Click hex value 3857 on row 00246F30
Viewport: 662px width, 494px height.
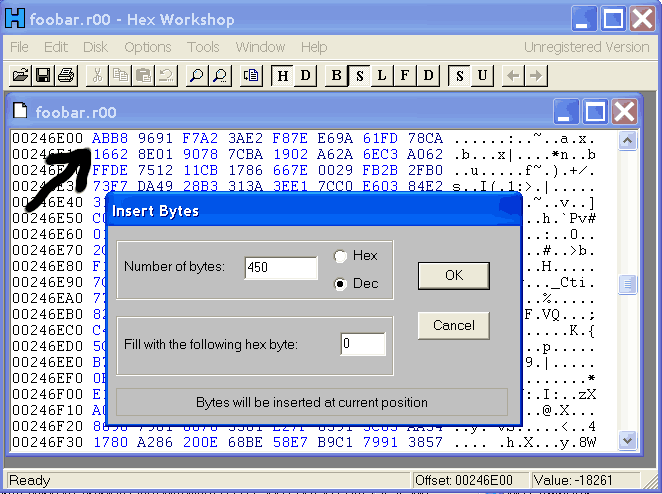coord(425,442)
